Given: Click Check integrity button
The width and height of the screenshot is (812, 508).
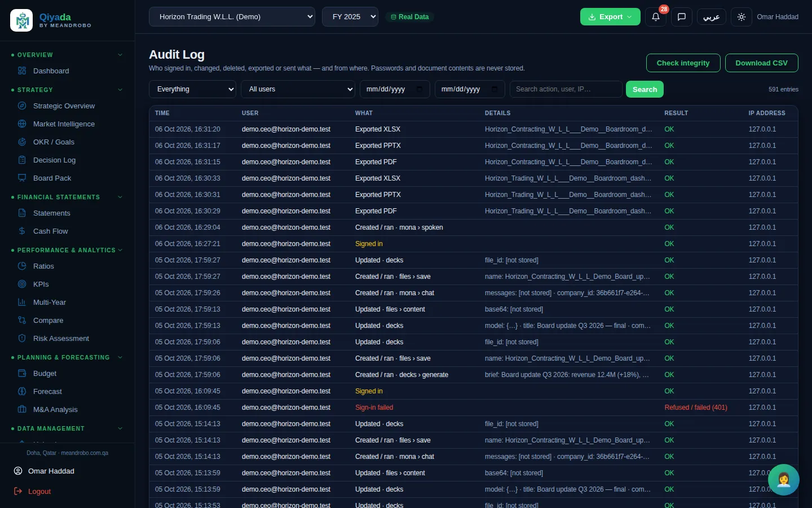Looking at the screenshot, I should point(683,63).
